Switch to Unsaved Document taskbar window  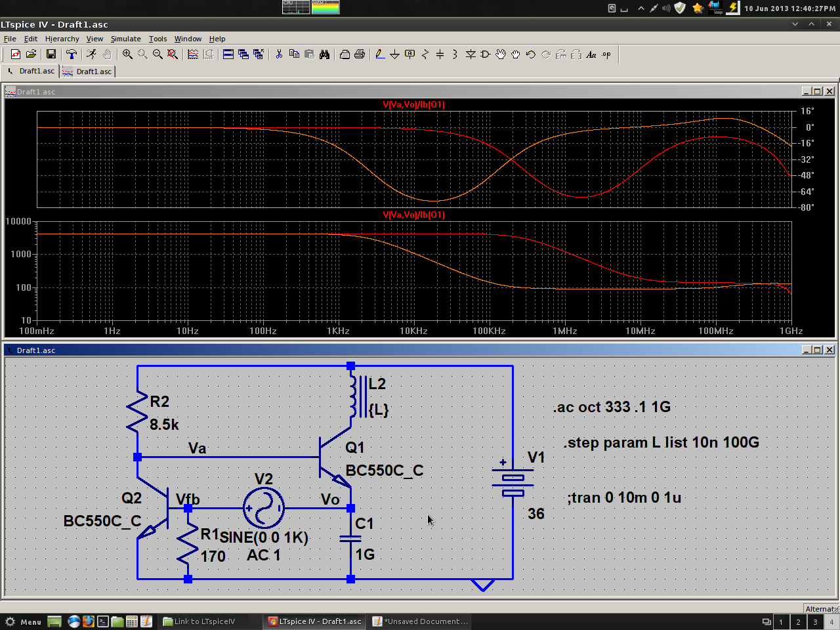point(421,621)
